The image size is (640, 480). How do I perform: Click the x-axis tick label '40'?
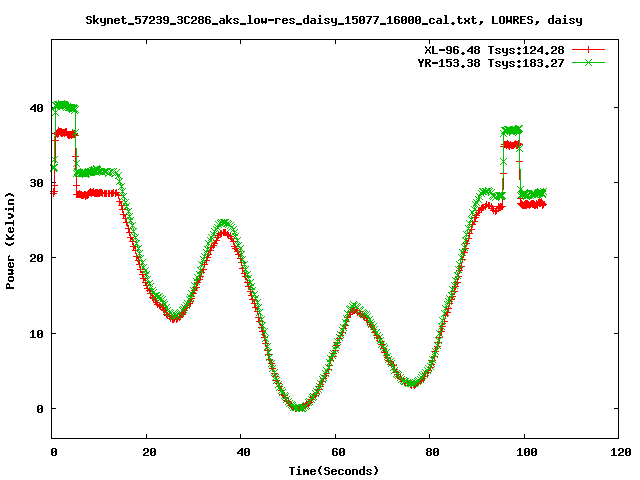click(243, 452)
